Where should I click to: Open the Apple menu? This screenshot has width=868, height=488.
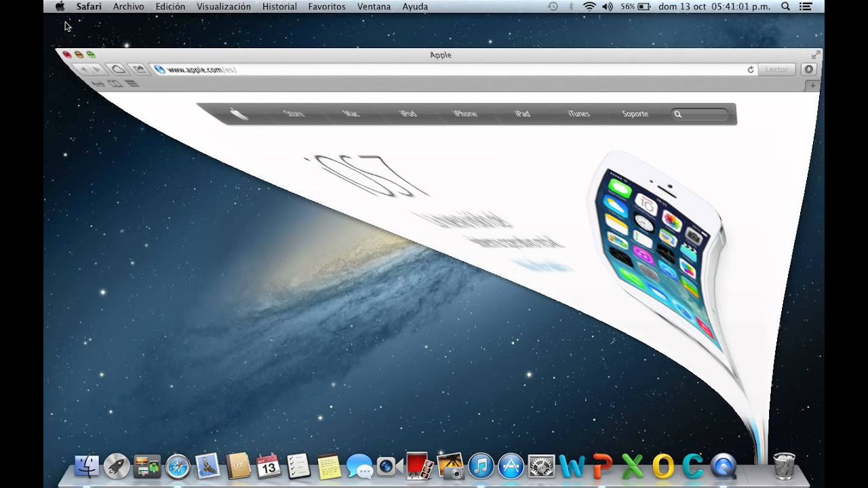[60, 7]
